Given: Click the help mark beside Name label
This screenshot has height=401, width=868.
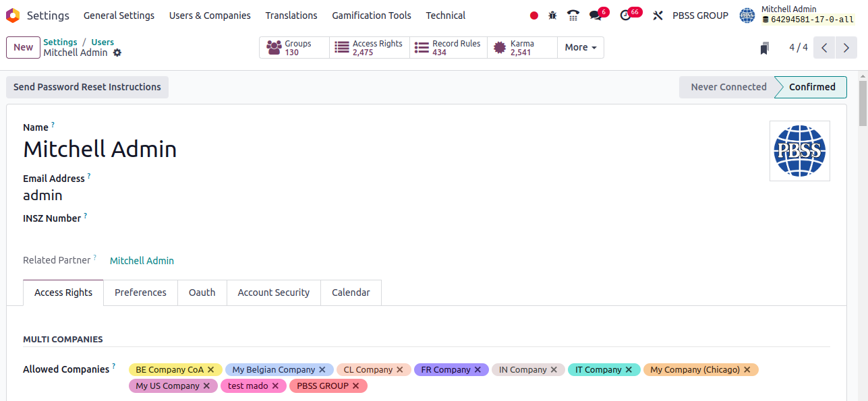Looking at the screenshot, I should point(53,125).
